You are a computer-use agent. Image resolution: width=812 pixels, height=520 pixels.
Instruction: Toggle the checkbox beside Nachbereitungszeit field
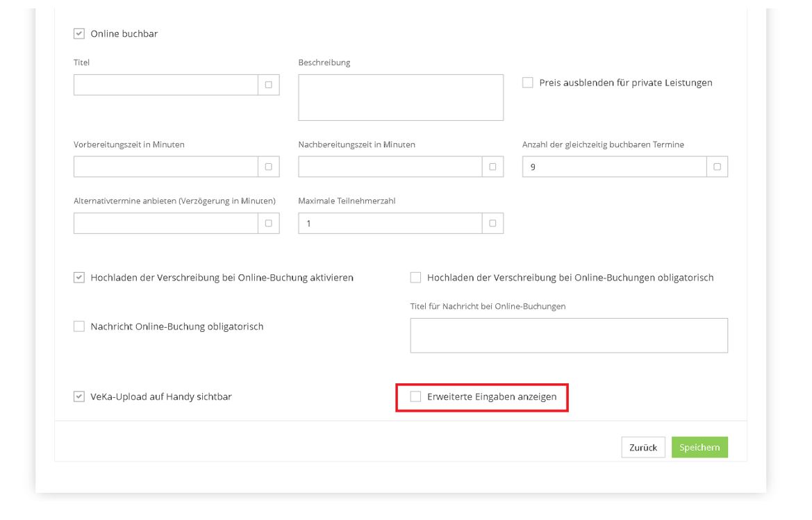point(492,167)
